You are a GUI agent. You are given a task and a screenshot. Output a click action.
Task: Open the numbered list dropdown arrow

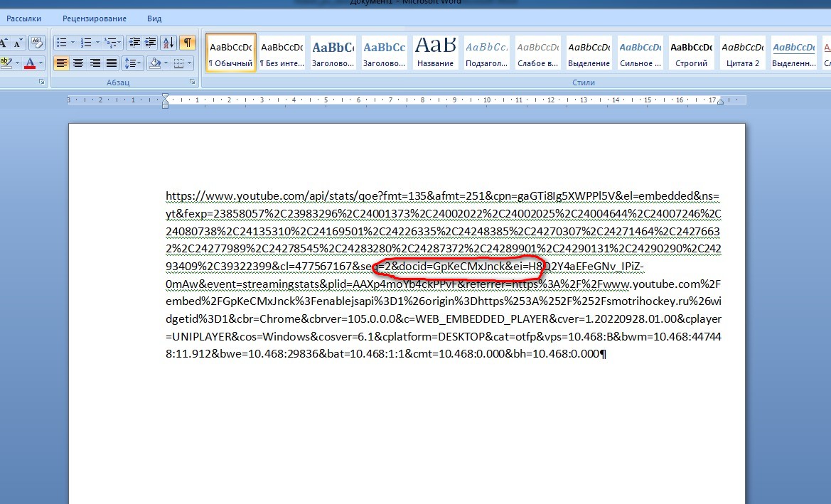tap(97, 43)
